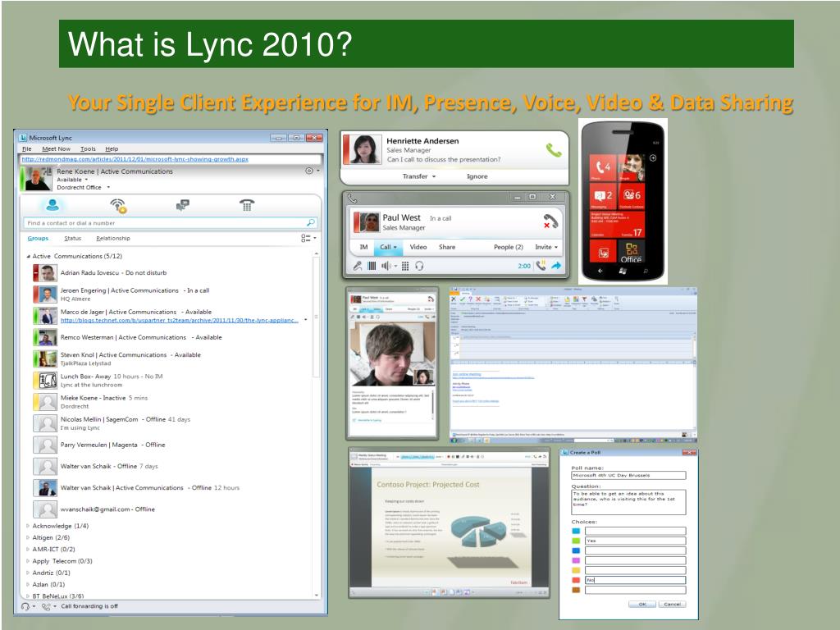This screenshot has height=630, width=840.
Task: Tap the Phone tile on the Windows Phone
Action: coord(603,168)
